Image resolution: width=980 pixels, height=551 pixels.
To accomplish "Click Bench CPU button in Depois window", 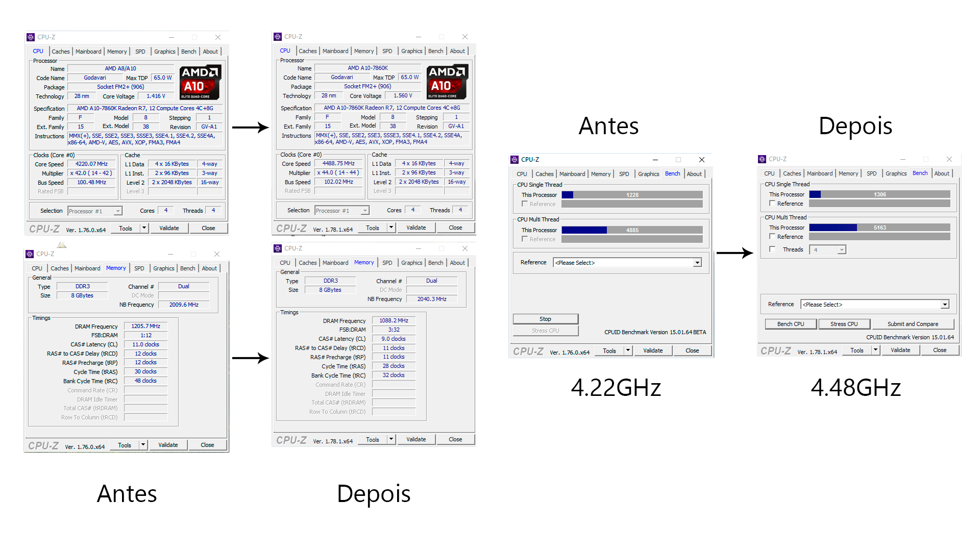I will (791, 324).
